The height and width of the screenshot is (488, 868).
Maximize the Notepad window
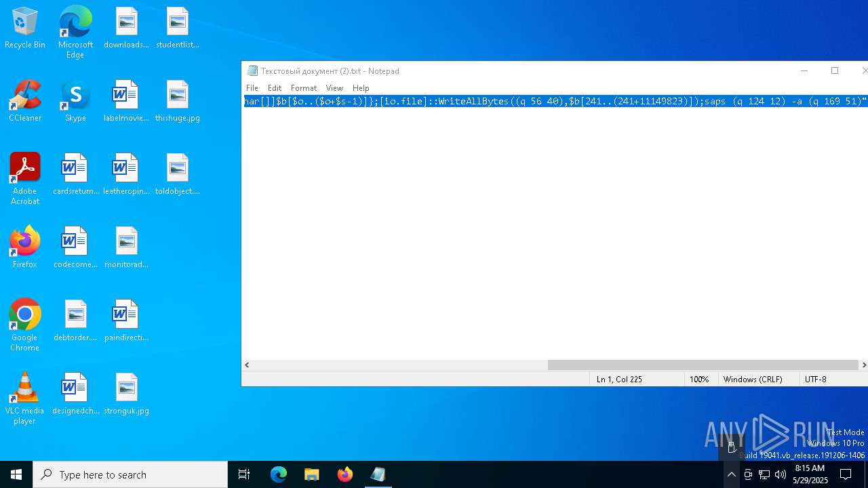pyautogui.click(x=835, y=70)
